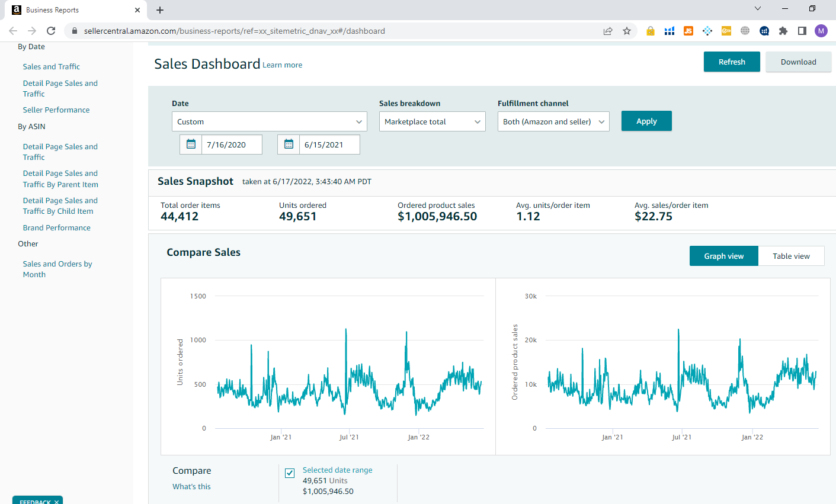Open the tab search chevron
The height and width of the screenshot is (504, 836).
click(x=758, y=8)
